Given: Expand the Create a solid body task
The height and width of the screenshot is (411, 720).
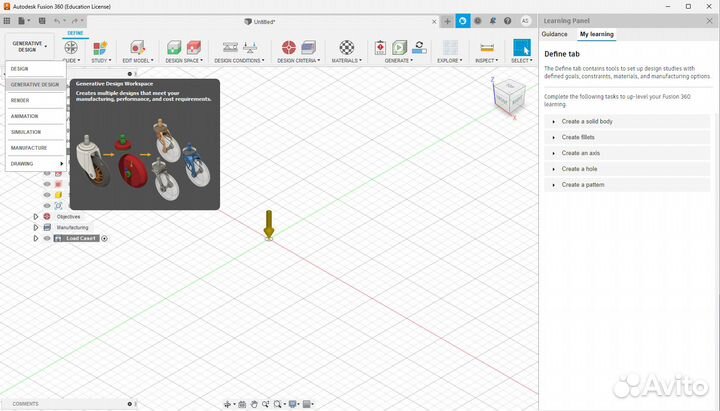Looking at the screenshot, I should point(627,121).
